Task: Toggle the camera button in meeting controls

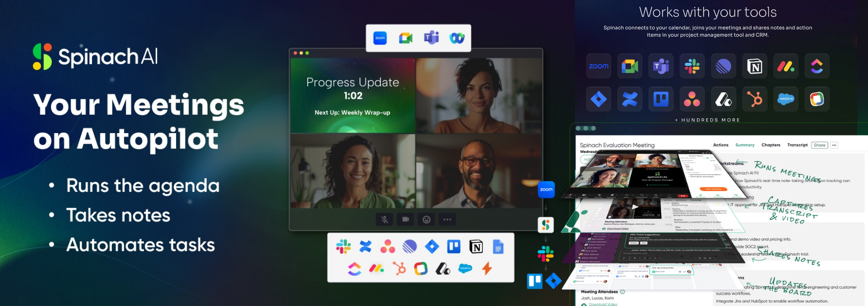Action: (x=405, y=219)
